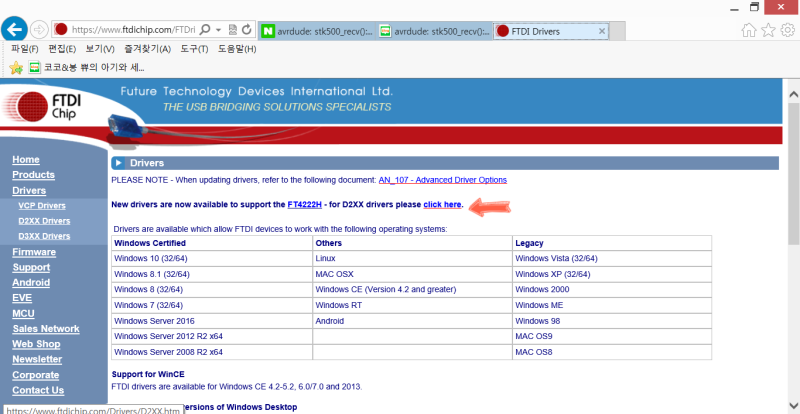This screenshot has height=414, width=800.
Task: Click the Windows Server 2016 cell
Action: click(x=212, y=321)
